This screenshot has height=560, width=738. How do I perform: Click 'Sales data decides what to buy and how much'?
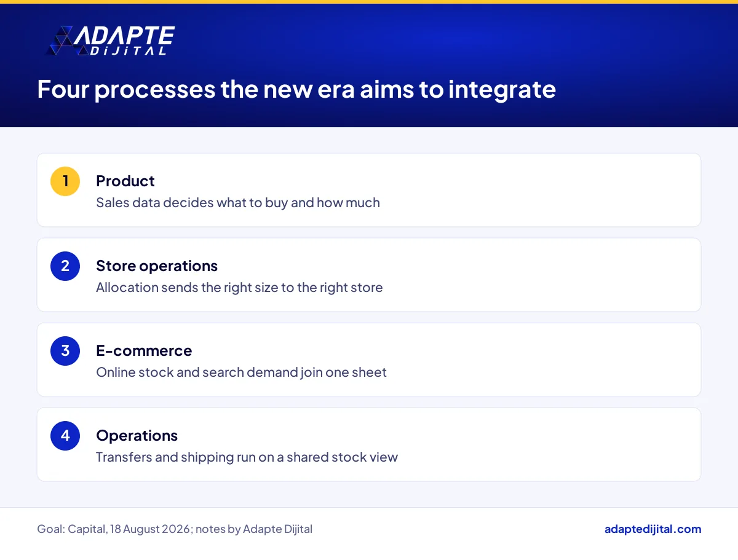click(238, 202)
